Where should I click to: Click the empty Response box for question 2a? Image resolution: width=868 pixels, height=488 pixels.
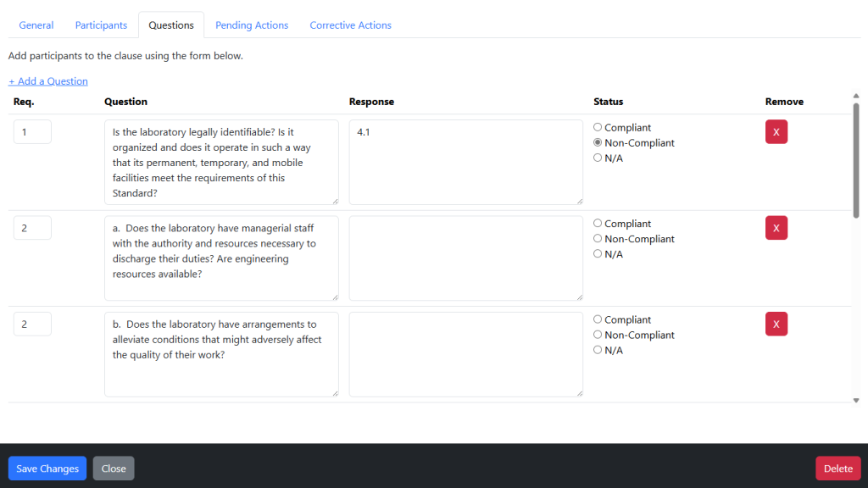pos(466,258)
